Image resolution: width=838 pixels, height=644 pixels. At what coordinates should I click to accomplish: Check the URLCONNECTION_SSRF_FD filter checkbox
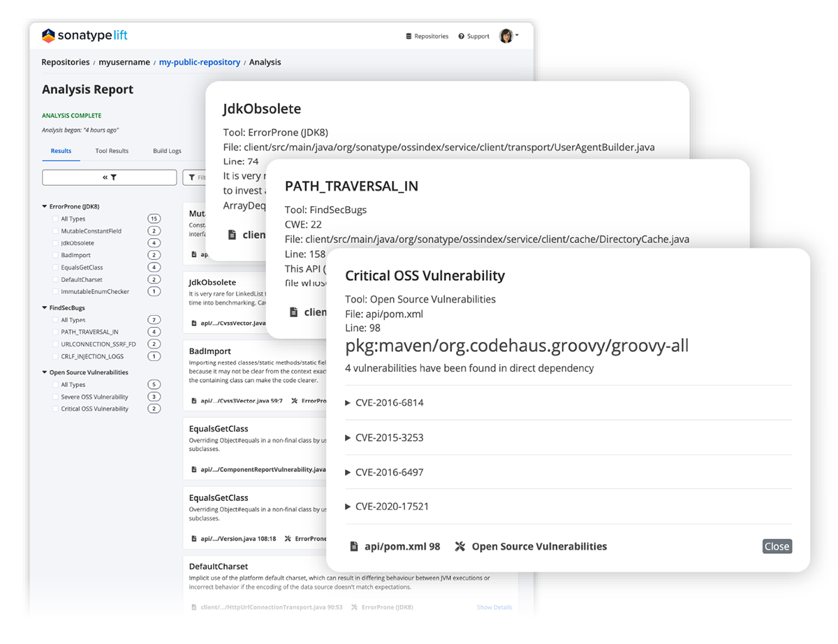(55, 344)
